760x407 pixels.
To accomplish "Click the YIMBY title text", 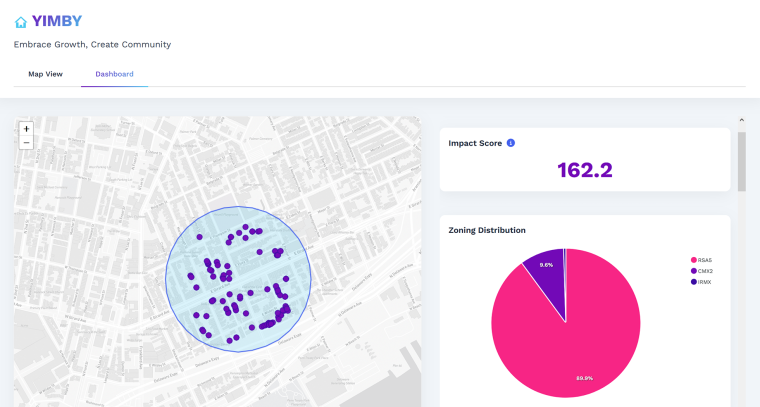I will (57, 21).
